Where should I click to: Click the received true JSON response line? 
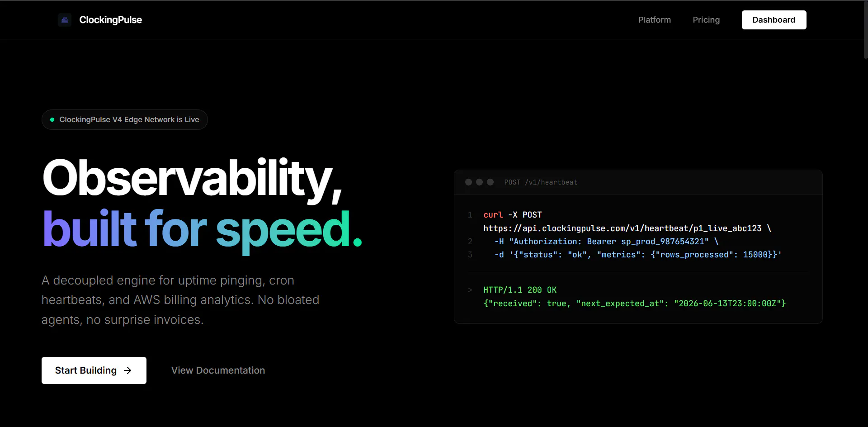635,304
